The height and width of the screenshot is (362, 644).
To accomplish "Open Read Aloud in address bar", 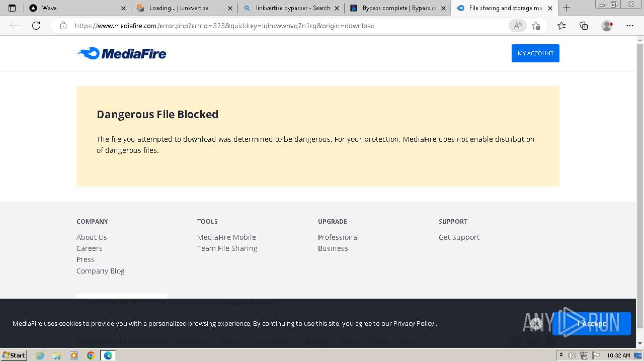I will click(x=517, y=26).
